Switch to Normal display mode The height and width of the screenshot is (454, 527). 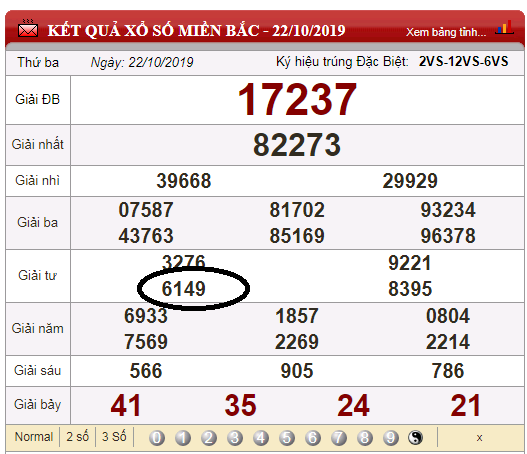tap(34, 437)
